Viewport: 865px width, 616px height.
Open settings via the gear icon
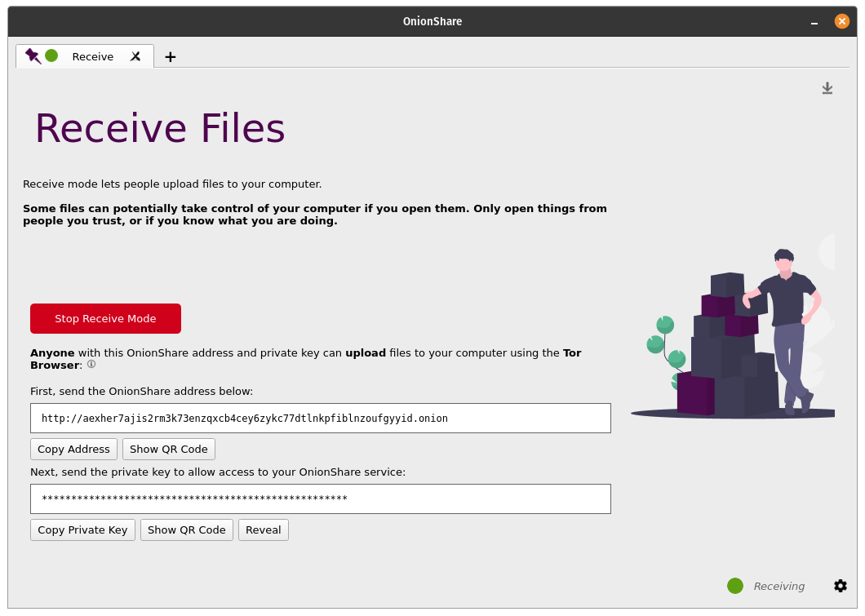tap(840, 586)
